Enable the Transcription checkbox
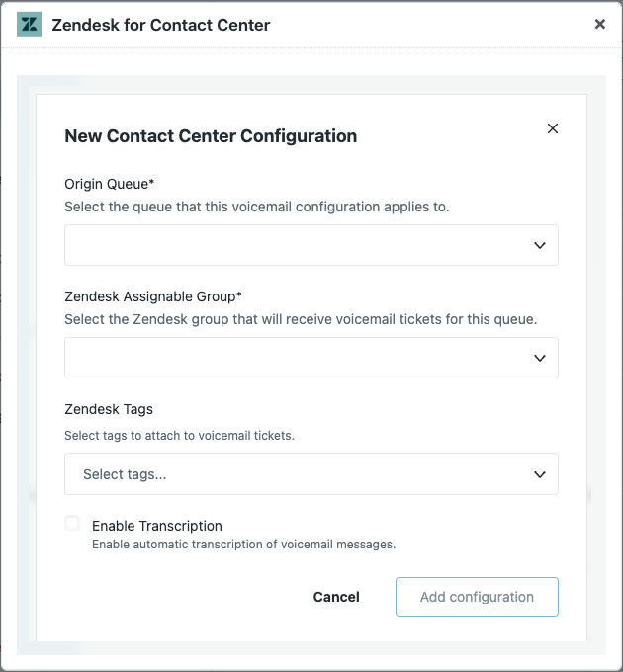The width and height of the screenshot is (623, 672). [x=72, y=524]
